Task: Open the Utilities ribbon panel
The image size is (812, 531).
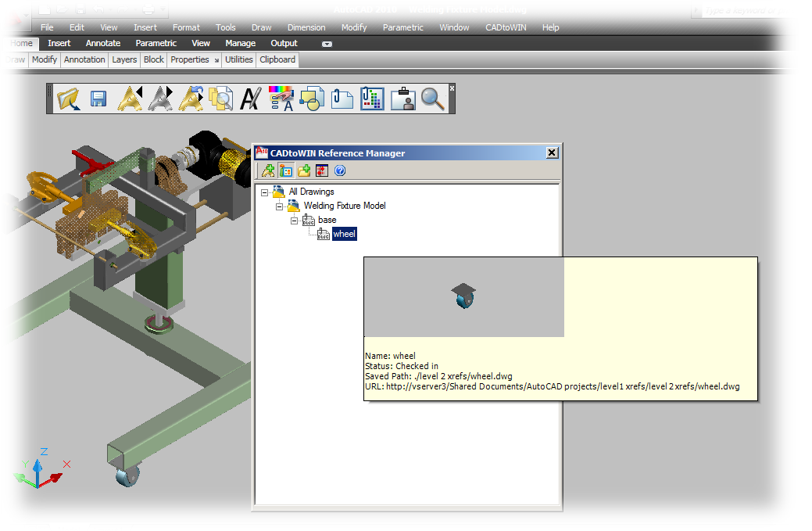Action: point(238,59)
